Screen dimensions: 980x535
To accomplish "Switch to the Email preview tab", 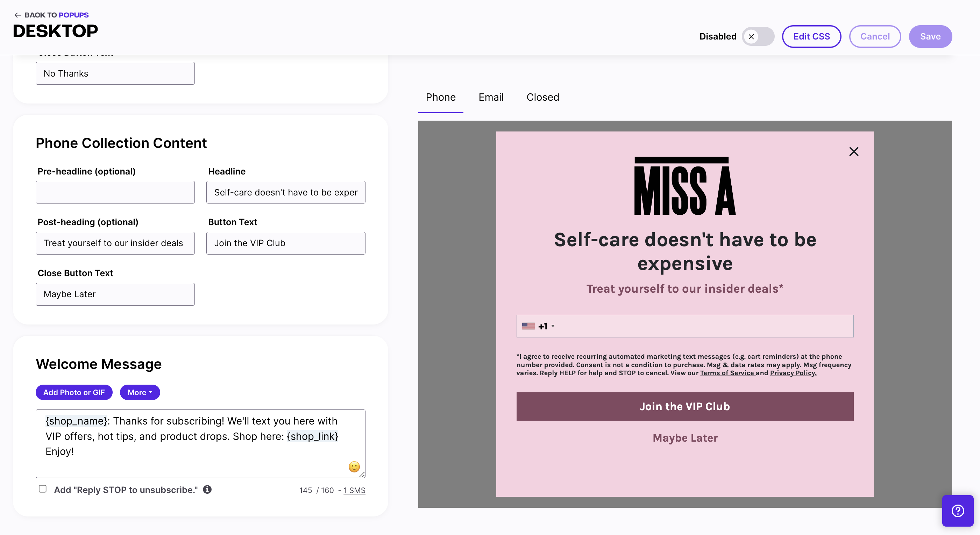I will (x=491, y=97).
